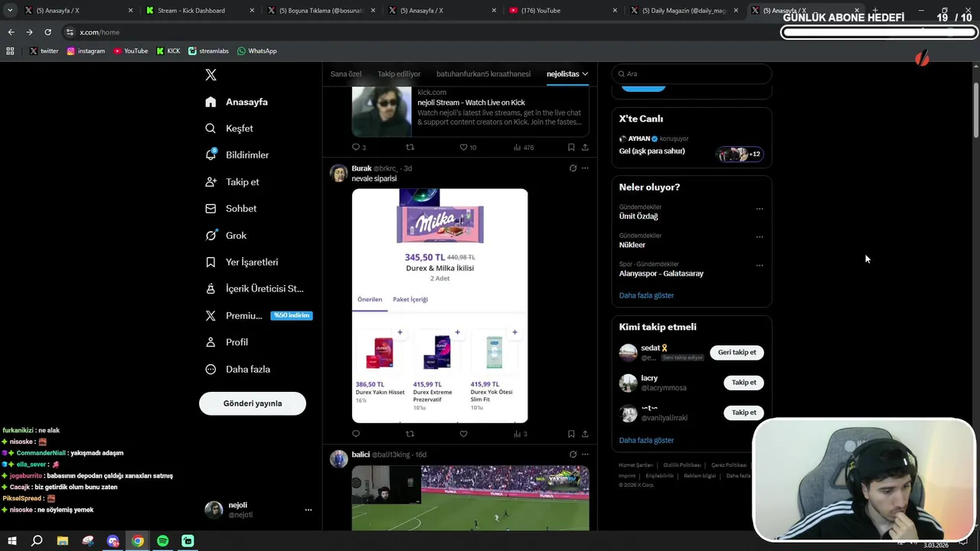Screen dimensions: 980x551
Task: Open options for Nükleer trend
Action: (759, 236)
